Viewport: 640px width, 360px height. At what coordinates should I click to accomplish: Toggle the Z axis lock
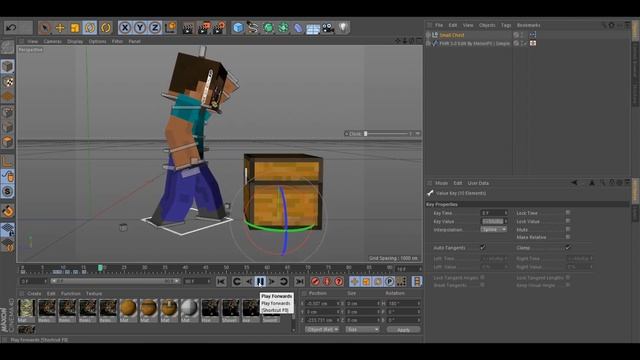click(155, 28)
